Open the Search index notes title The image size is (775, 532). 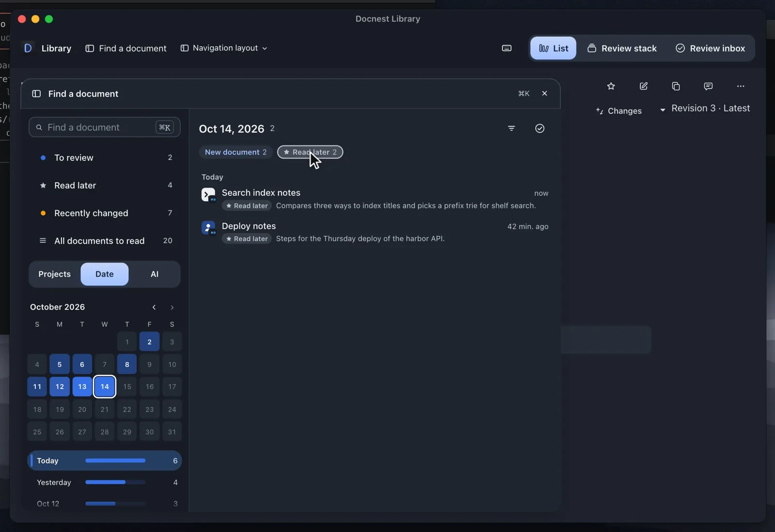(x=261, y=193)
